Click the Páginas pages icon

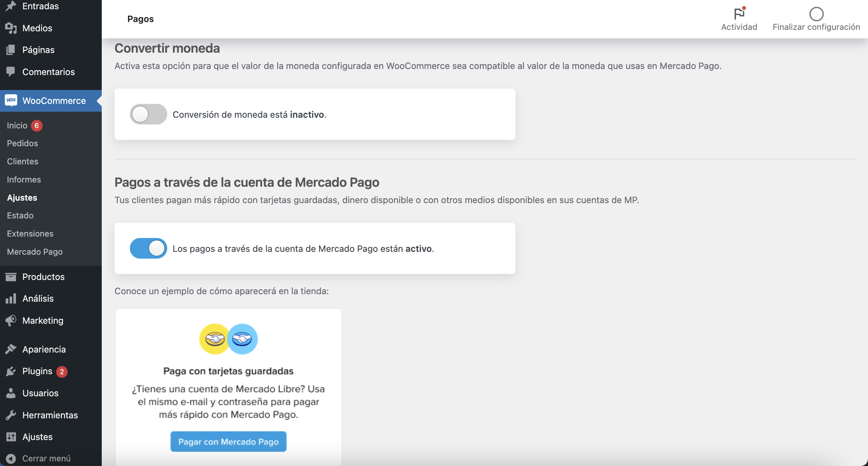[x=11, y=50]
